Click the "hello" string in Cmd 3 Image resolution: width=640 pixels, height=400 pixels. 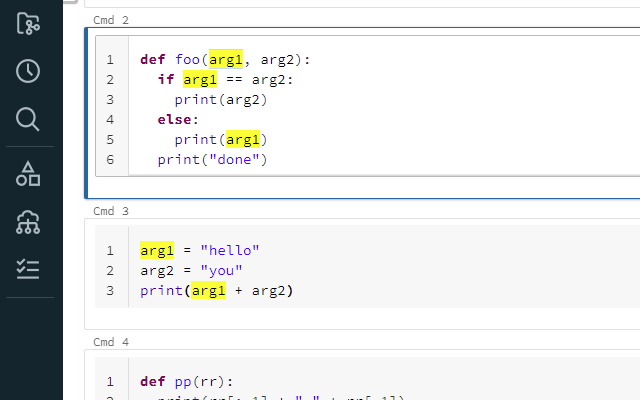230,251
